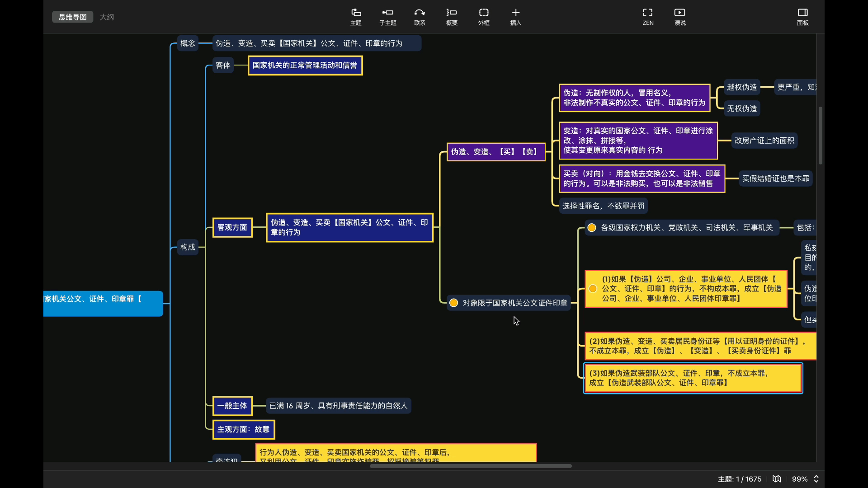868x488 pixels.
Task: Select yellow node (3)如果伪造武装部队公文
Action: click(693, 378)
